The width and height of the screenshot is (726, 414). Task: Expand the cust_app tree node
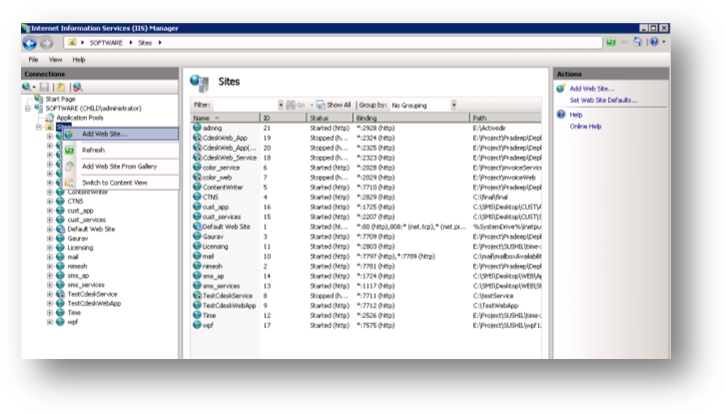[x=50, y=210]
